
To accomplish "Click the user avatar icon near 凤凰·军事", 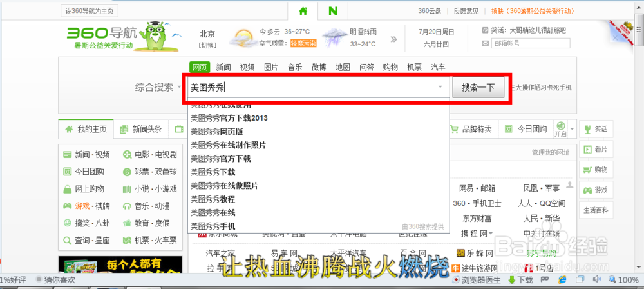I will point(570,185).
